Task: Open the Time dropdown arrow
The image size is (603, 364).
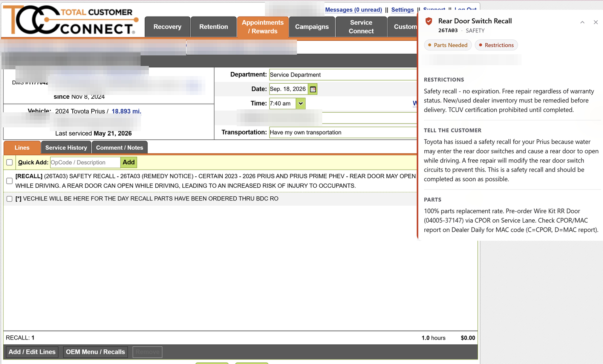Action: 300,104
